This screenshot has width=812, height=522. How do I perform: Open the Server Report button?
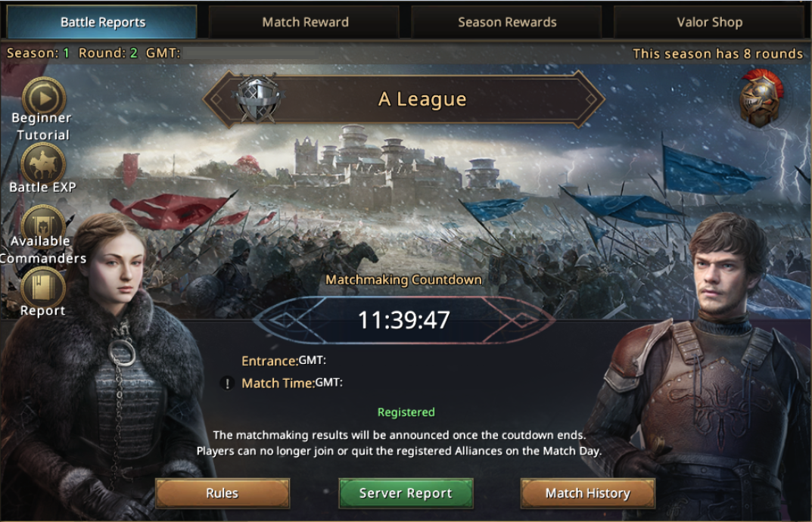pos(406,493)
